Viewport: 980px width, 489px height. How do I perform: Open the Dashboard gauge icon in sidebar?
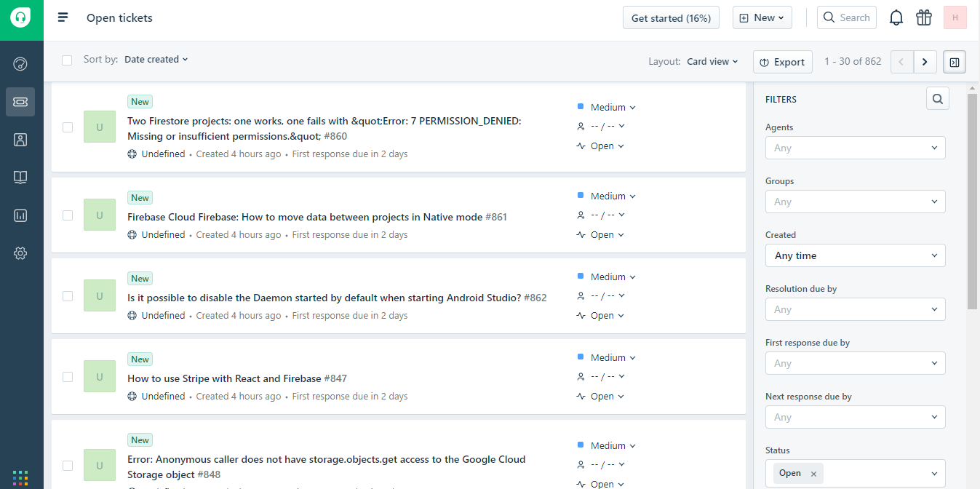pos(20,64)
